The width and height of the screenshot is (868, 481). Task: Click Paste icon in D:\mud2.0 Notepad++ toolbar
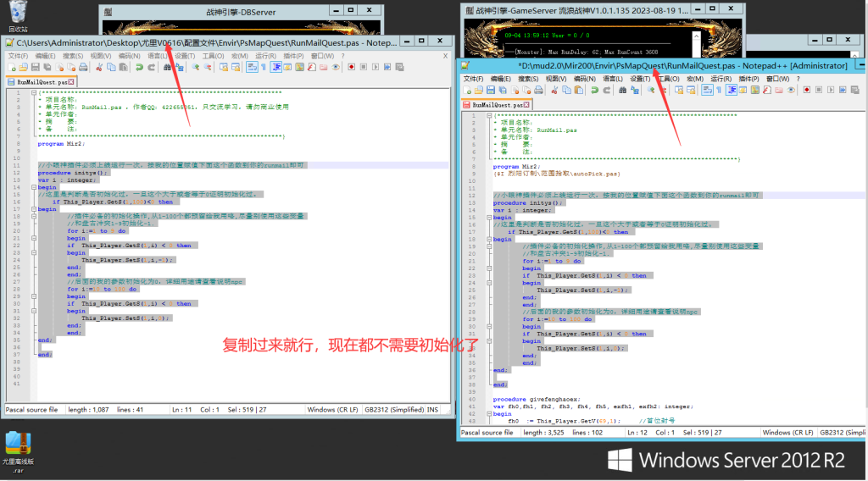click(x=577, y=89)
